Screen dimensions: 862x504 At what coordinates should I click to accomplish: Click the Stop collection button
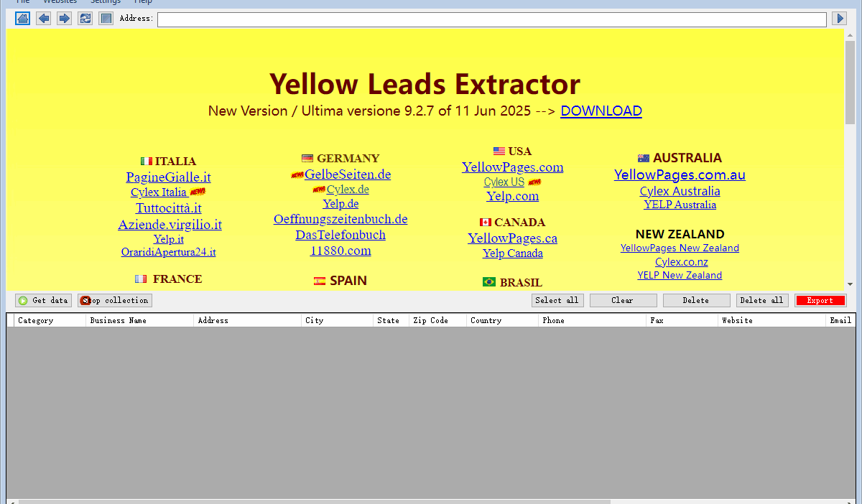(x=115, y=301)
